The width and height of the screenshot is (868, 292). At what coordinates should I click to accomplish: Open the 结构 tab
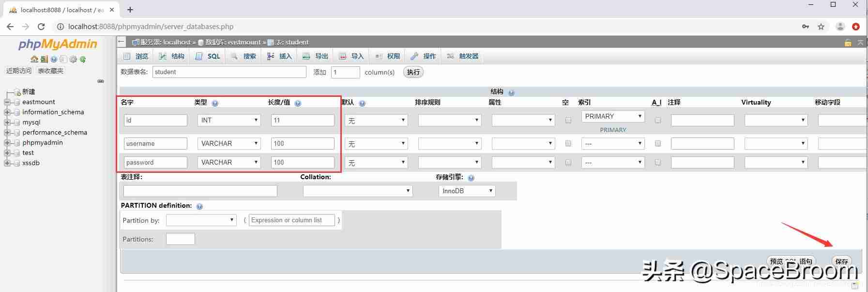172,56
